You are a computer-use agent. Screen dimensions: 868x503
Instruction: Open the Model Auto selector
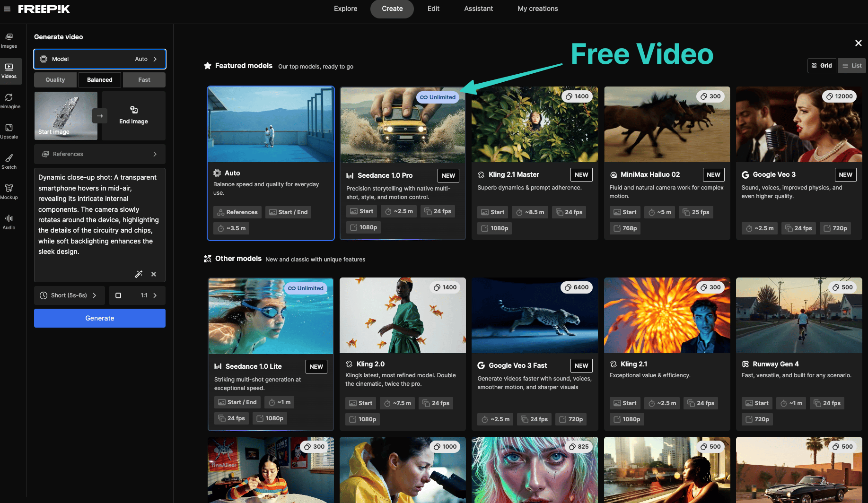[x=100, y=59]
